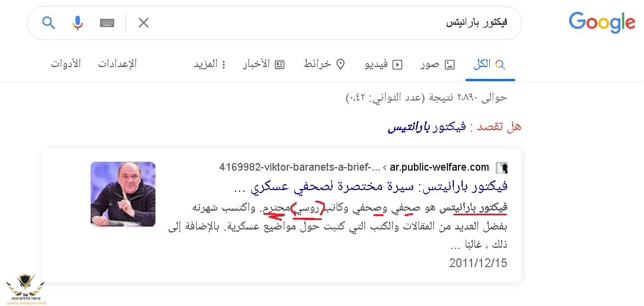Viewport: 644px width, 306px height.
Task: Open the الإعدادات (Settings) dropdown
Action: (x=117, y=64)
